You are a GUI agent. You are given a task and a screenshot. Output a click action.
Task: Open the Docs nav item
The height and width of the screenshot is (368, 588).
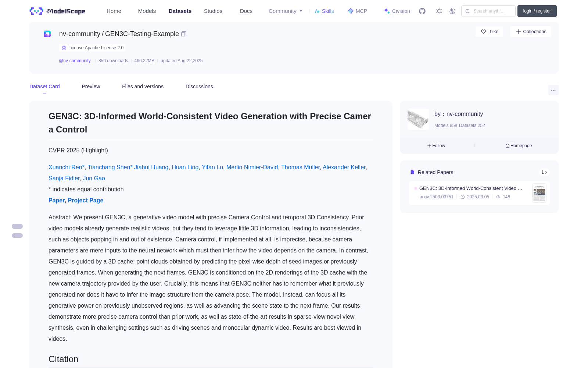point(246,11)
